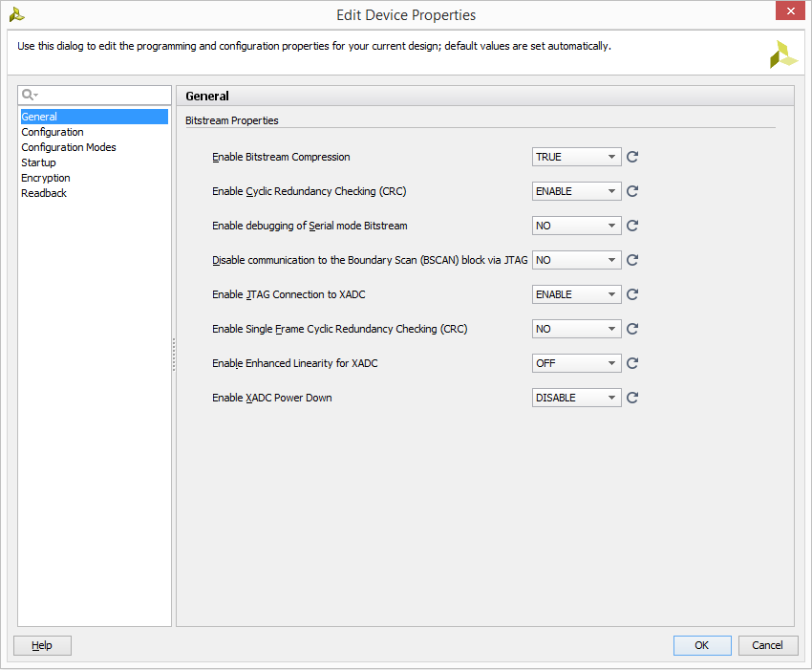
Task: Confirm with the OK button
Action: tap(702, 645)
